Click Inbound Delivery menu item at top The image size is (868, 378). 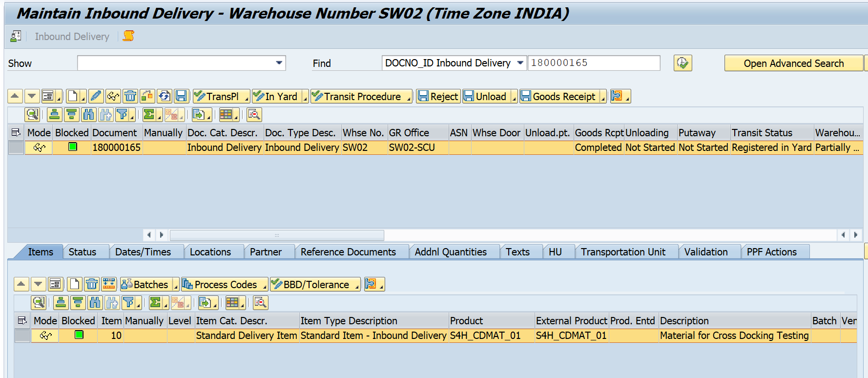(72, 37)
